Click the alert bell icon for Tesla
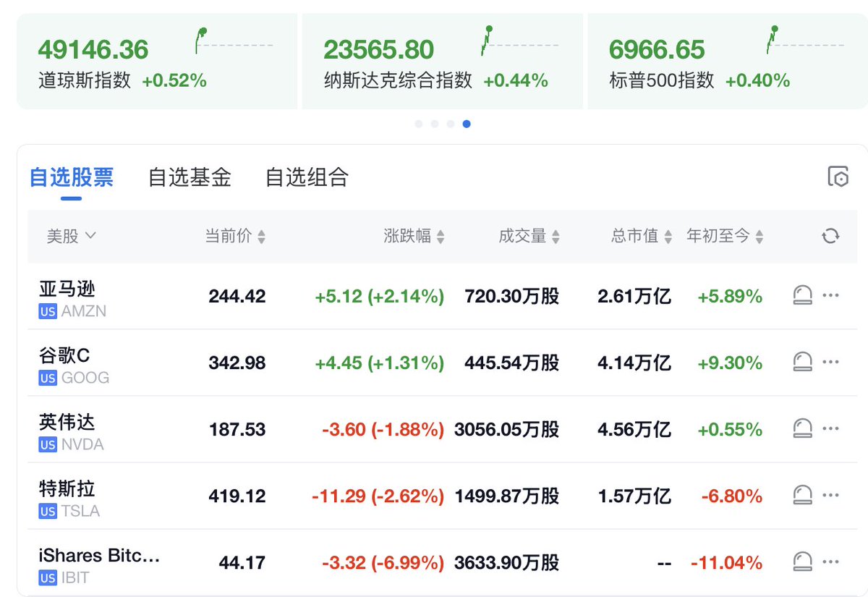 click(x=802, y=495)
